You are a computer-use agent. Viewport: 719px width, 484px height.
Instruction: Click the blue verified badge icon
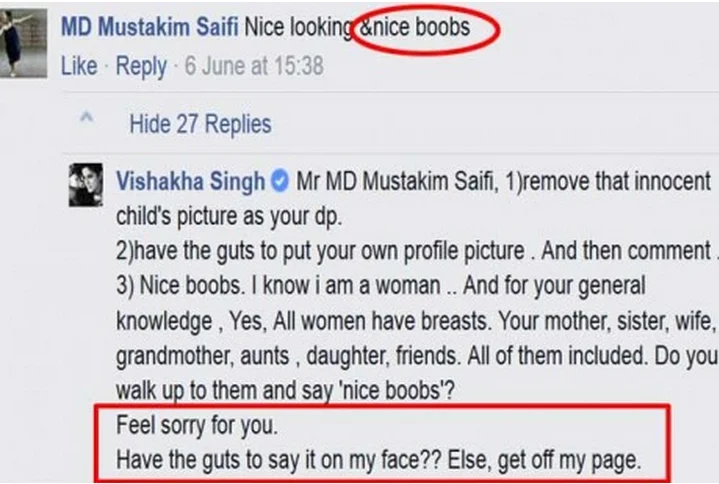point(280,183)
